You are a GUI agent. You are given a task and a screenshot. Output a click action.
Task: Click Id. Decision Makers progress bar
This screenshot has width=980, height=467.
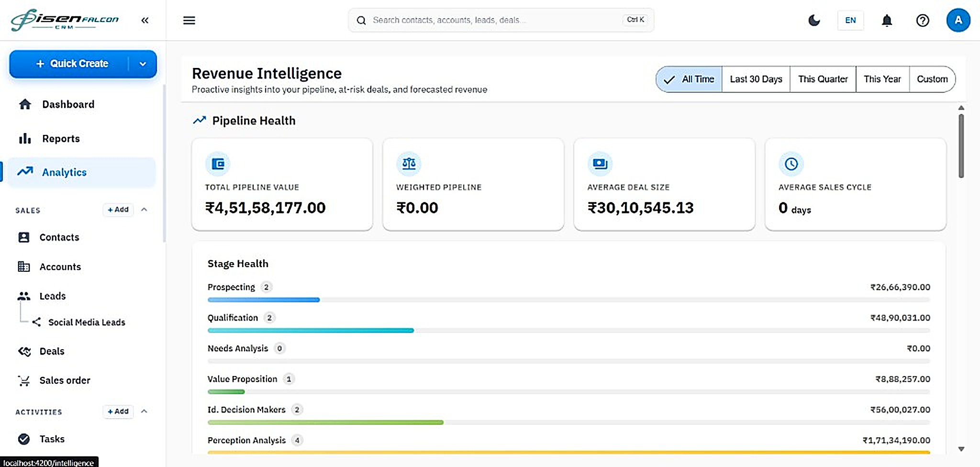pyautogui.click(x=569, y=423)
